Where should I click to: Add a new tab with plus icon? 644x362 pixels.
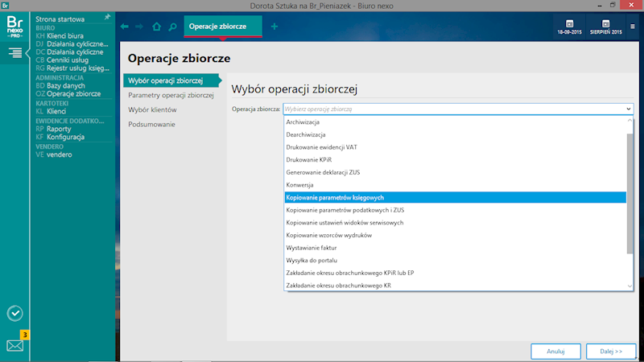(x=274, y=27)
